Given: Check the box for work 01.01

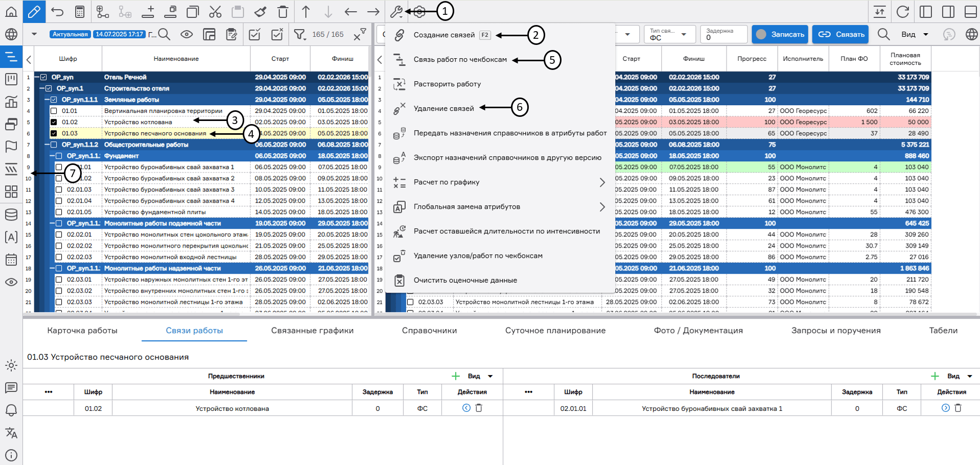Looking at the screenshot, I should point(54,111).
